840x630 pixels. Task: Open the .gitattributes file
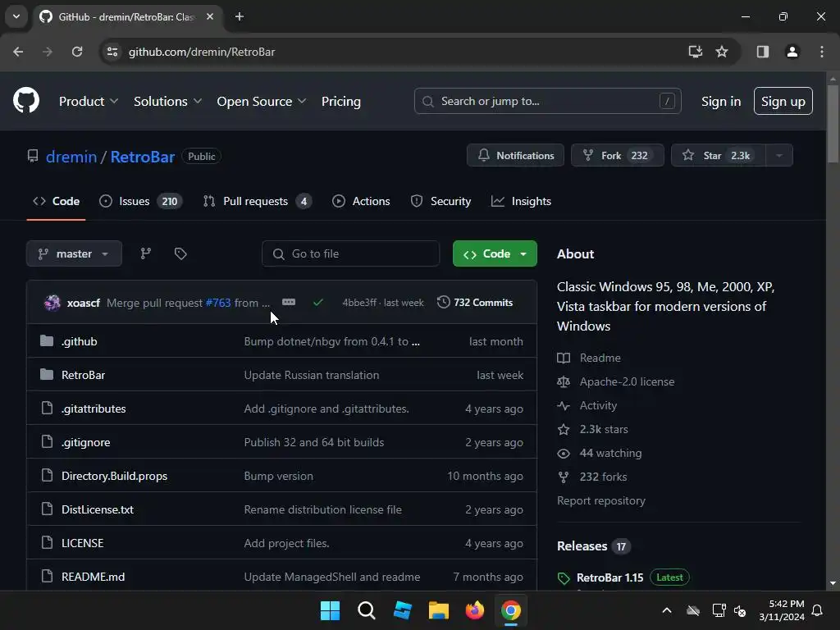(x=94, y=409)
